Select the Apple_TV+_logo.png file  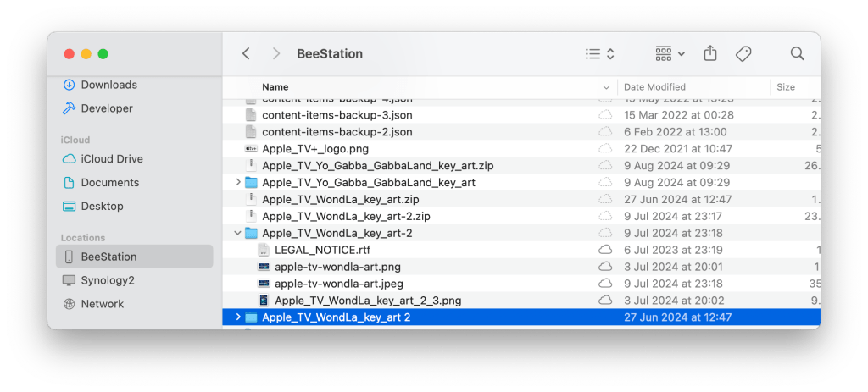(315, 148)
